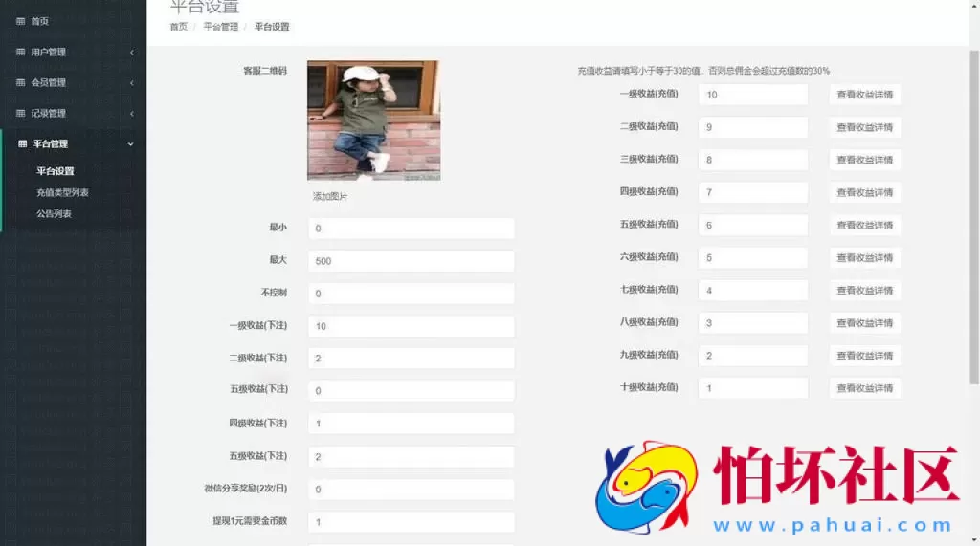Click the 客服二维码 label
This screenshot has width=980, height=546.
click(265, 71)
